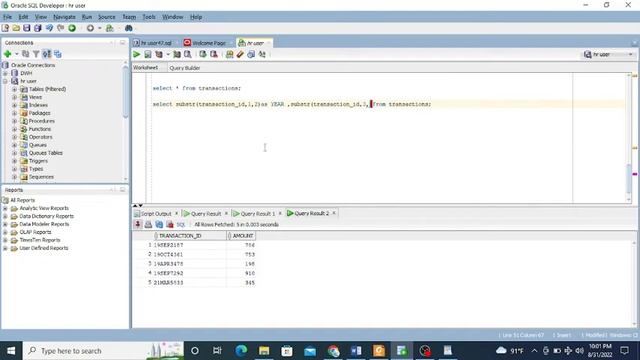
Task: Click the SQL label in query result toolbar
Action: coord(181,224)
